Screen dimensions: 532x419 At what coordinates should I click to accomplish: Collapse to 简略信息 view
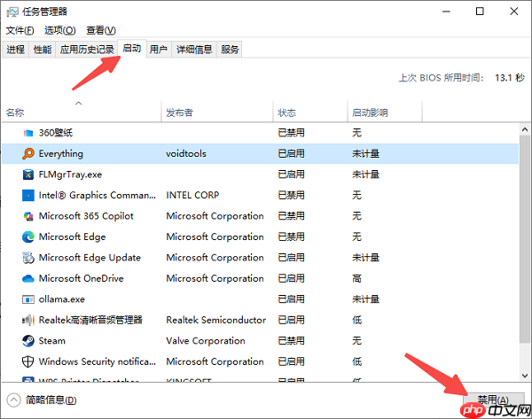click(42, 400)
